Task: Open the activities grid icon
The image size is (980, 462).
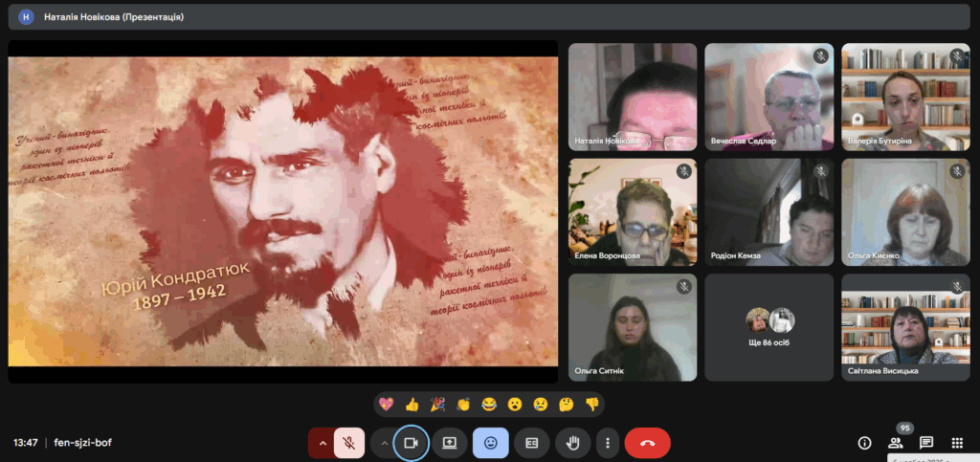Action: tap(957, 443)
